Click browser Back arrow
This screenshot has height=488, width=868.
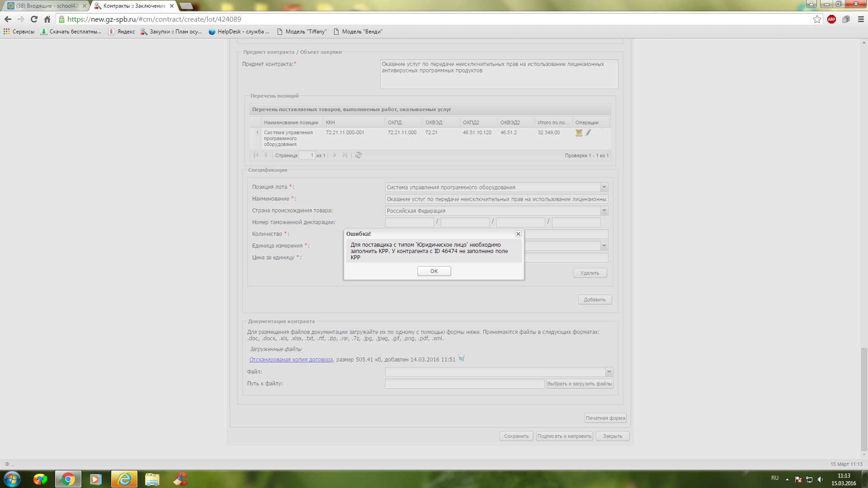(8, 19)
